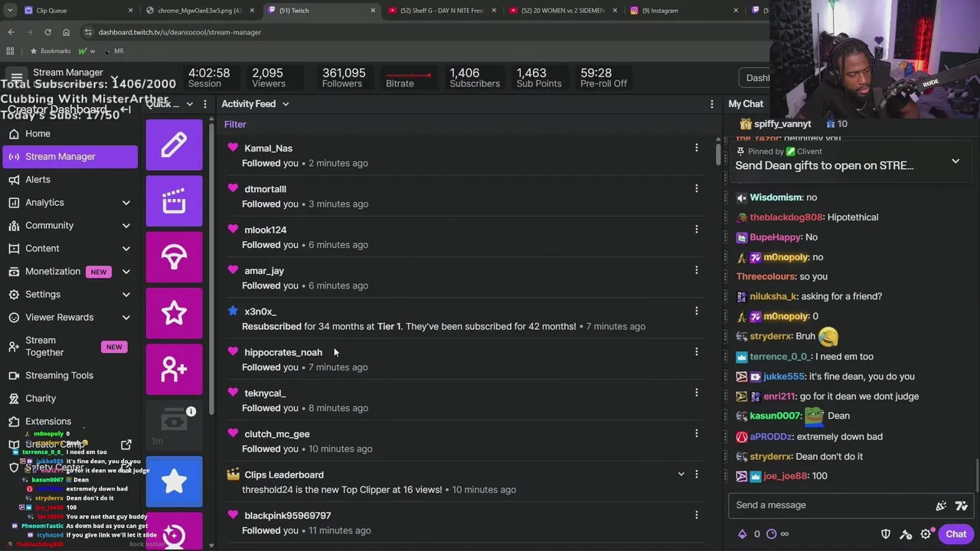Click browser home button
This screenshot has width=980, height=551.
tap(66, 32)
